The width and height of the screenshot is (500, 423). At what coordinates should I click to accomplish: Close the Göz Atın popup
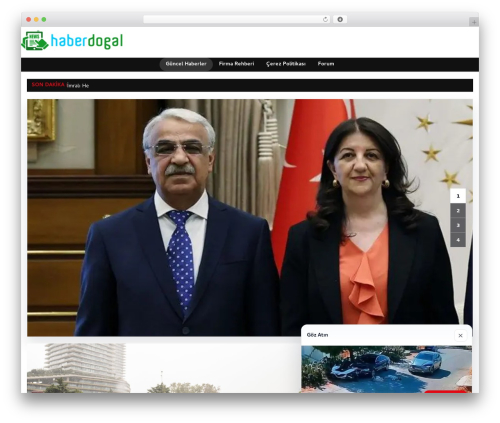[460, 335]
